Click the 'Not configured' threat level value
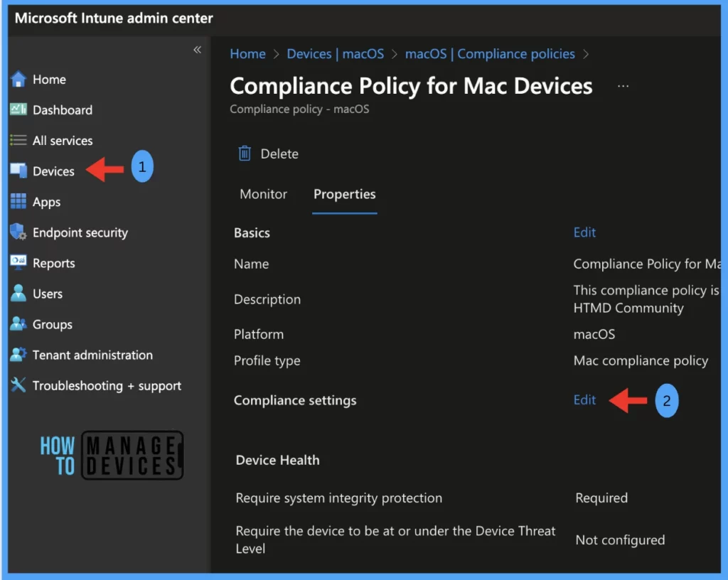This screenshot has width=728, height=580. pos(620,540)
